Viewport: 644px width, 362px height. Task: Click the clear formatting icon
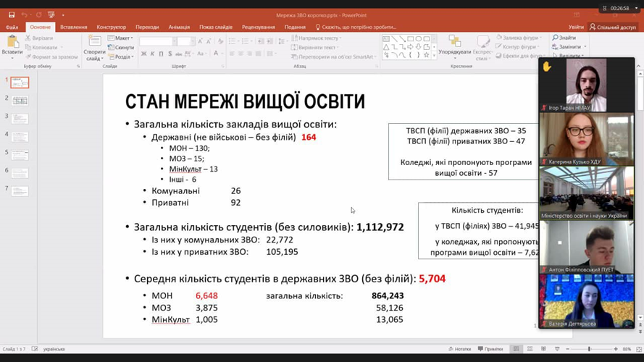[x=220, y=41]
